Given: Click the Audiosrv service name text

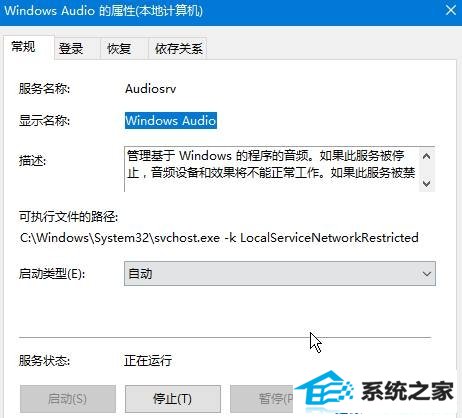Looking at the screenshot, I should (x=150, y=89).
